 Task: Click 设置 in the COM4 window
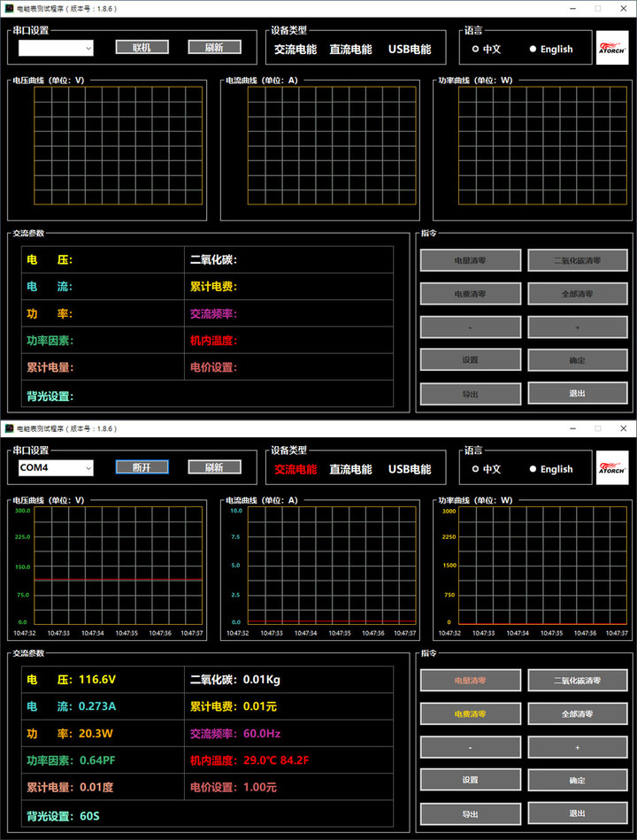pos(470,780)
